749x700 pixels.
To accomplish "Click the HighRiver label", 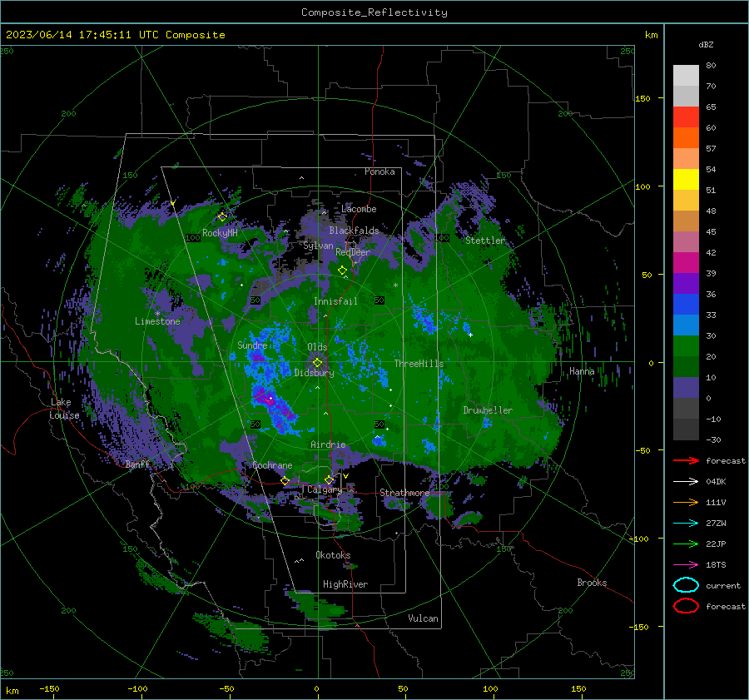I will click(345, 584).
